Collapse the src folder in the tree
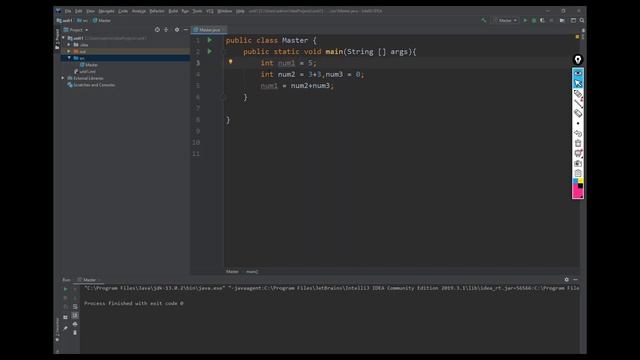Viewport: 640px width, 360px height. pos(69,58)
